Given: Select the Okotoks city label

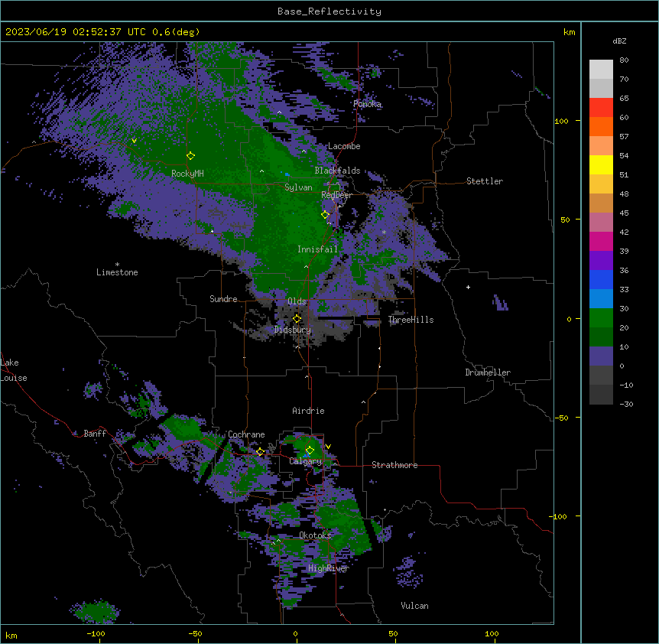Looking at the screenshot, I should (x=315, y=535).
